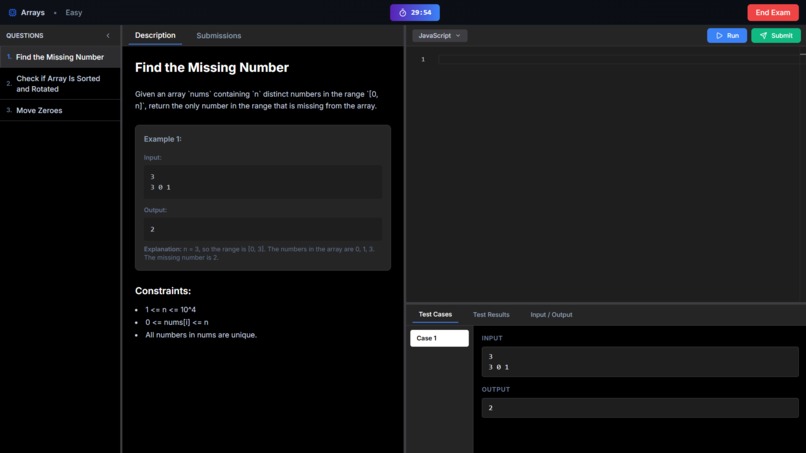Run the code with Run button
806x453 pixels.
coord(727,35)
